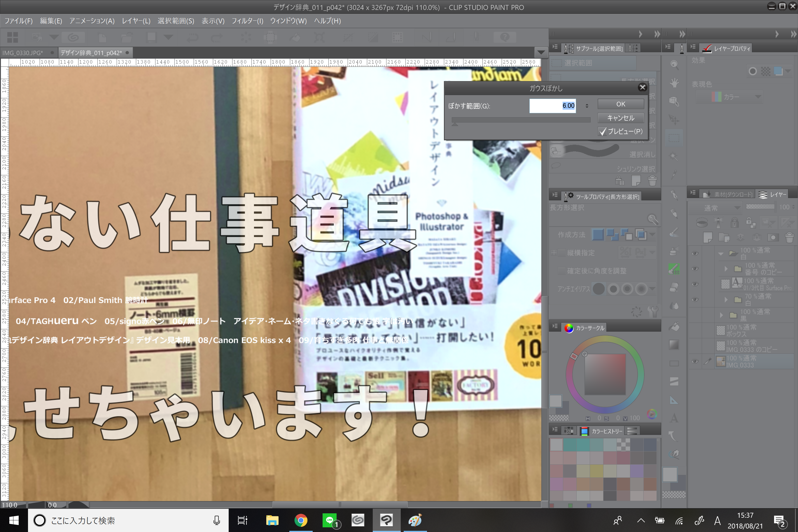This screenshot has height=532, width=798.
Task: Click the Create layer mask icon
Action: click(x=773, y=237)
